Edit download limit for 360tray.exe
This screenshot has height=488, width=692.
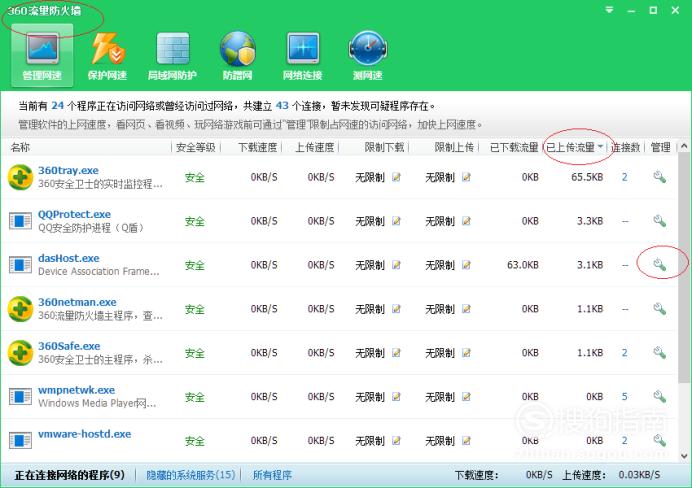(x=396, y=177)
